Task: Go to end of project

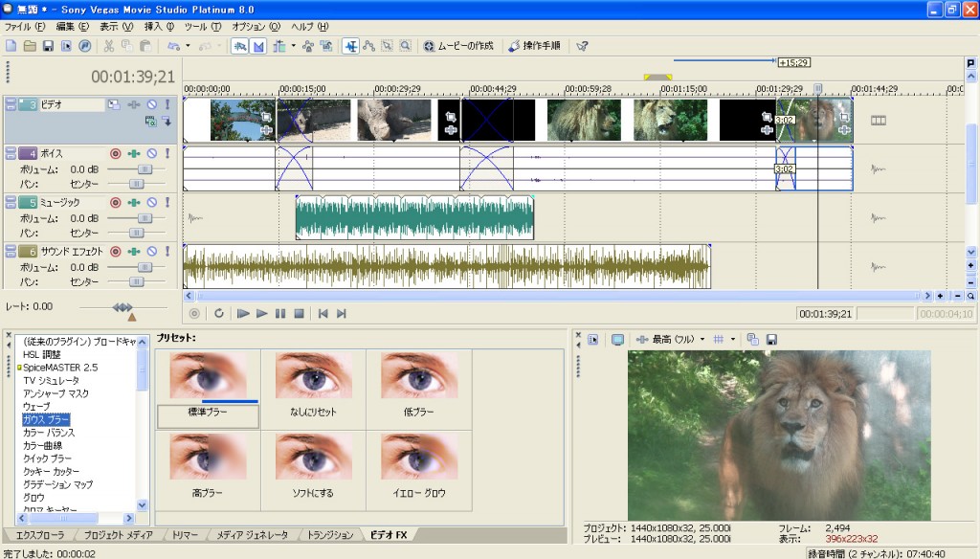Action: [342, 313]
